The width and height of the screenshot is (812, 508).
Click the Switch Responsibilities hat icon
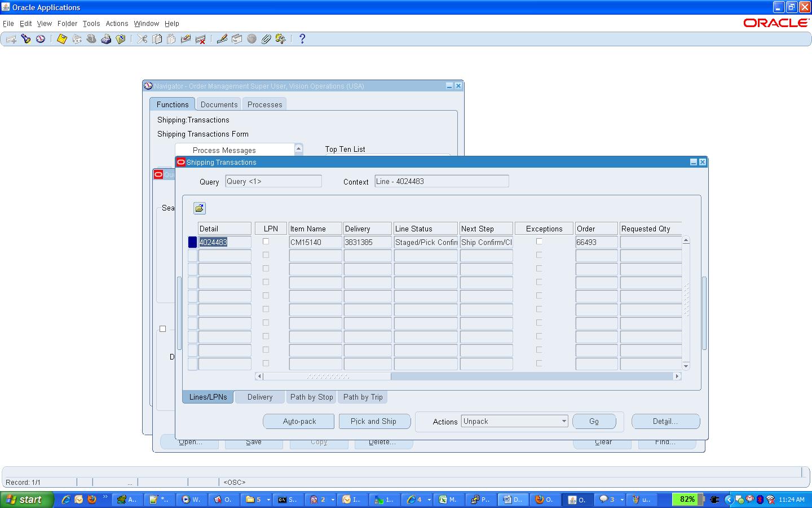[x=91, y=39]
